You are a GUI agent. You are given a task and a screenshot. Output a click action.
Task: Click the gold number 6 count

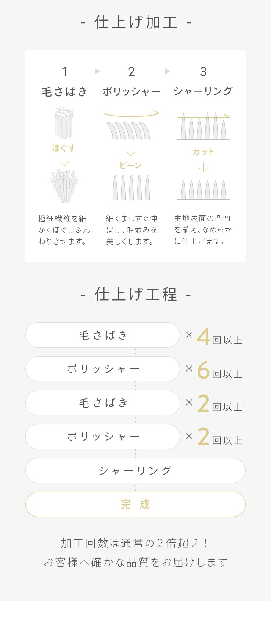click(x=204, y=371)
